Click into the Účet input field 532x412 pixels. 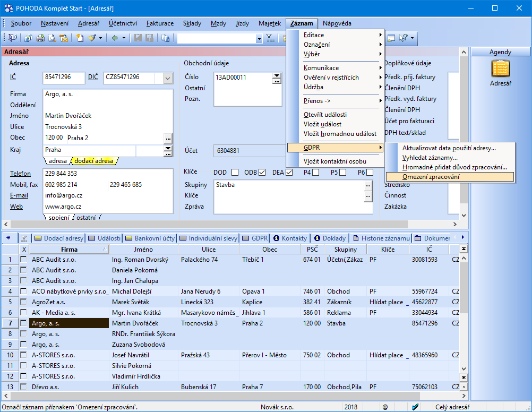coord(250,151)
